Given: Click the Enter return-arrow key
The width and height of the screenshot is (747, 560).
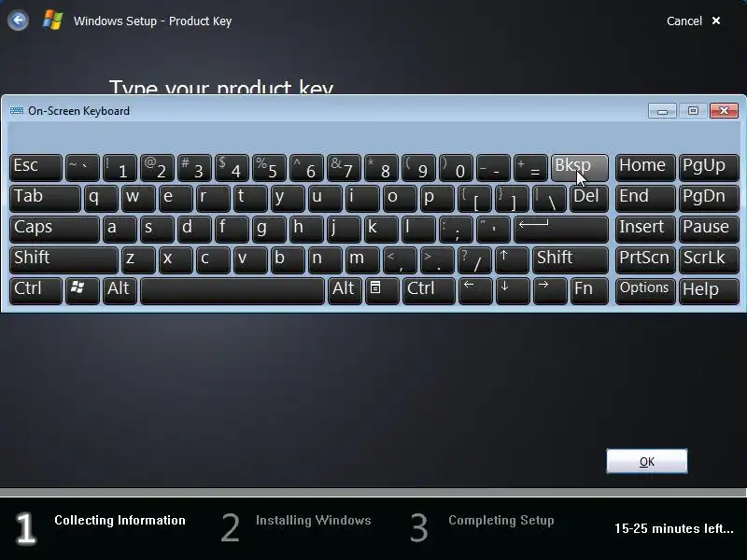Looking at the screenshot, I should tap(561, 229).
